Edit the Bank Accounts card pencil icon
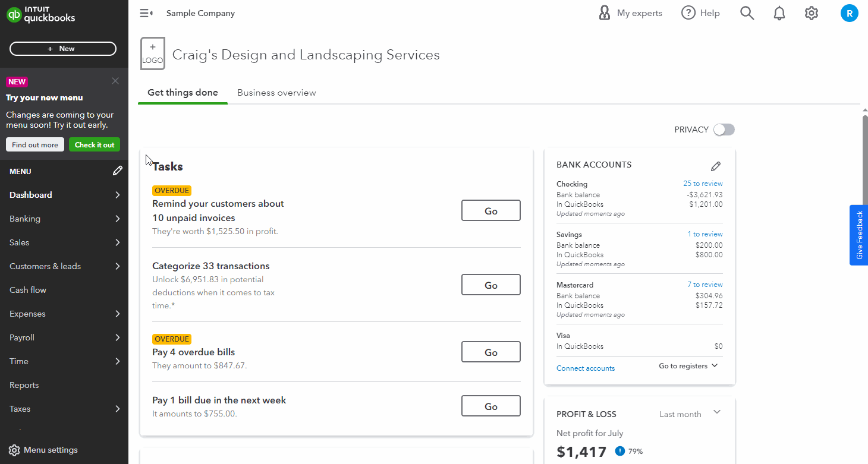 716,166
